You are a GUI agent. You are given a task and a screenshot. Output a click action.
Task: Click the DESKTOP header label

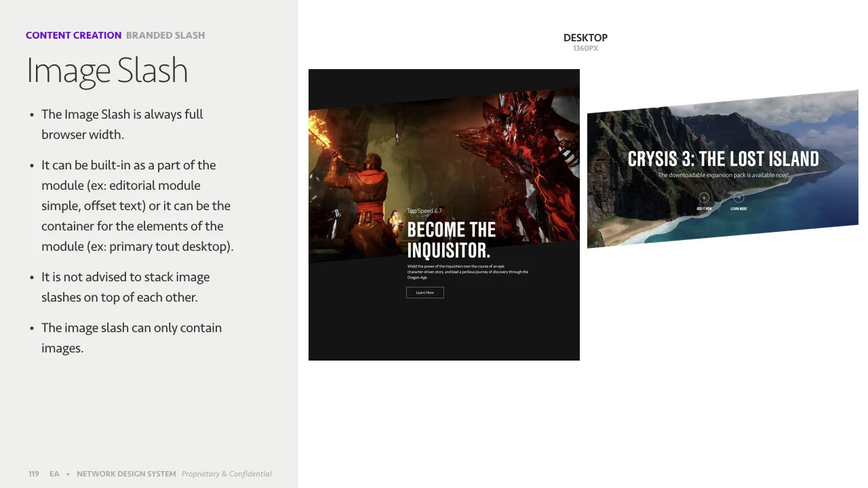(585, 38)
